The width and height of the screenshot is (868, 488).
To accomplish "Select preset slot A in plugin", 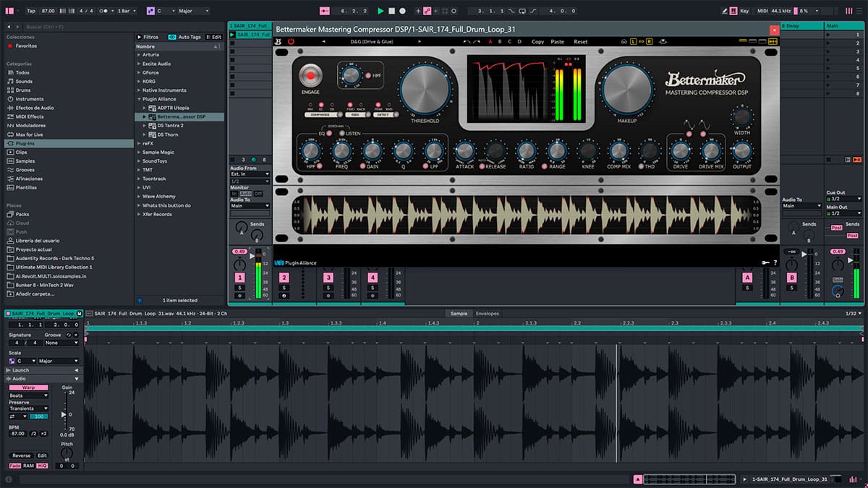I will 490,41.
